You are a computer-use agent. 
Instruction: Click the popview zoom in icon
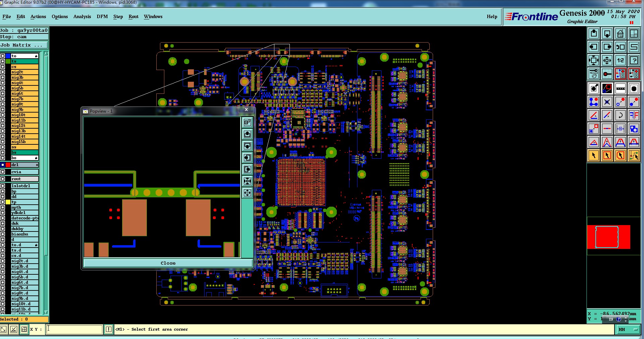248,181
